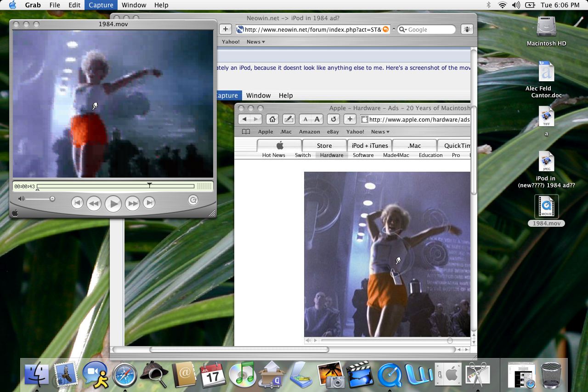Click the bug report button in Safari

click(x=467, y=29)
